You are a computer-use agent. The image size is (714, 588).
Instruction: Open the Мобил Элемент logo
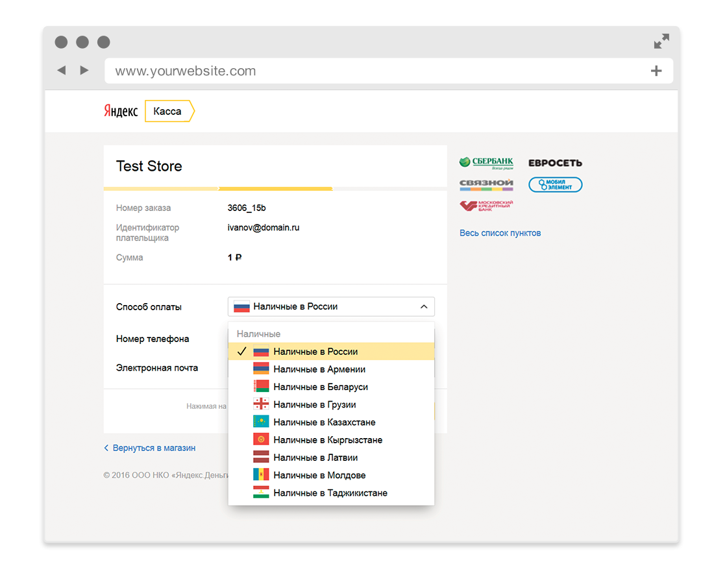pyautogui.click(x=555, y=184)
